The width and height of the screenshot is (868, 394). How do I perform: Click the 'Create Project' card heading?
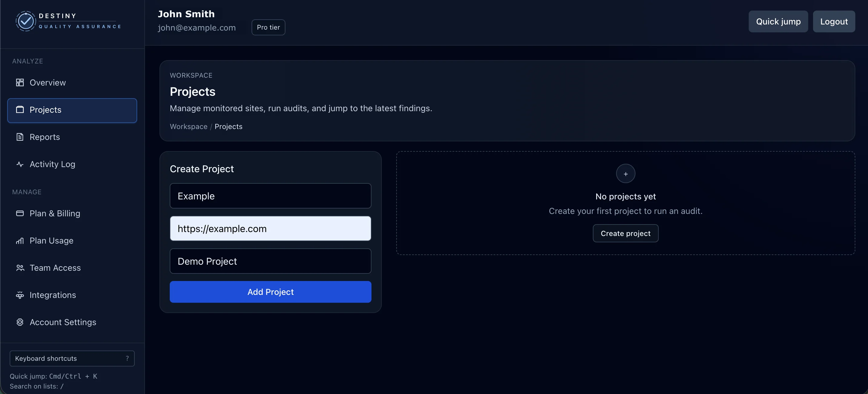(201, 169)
